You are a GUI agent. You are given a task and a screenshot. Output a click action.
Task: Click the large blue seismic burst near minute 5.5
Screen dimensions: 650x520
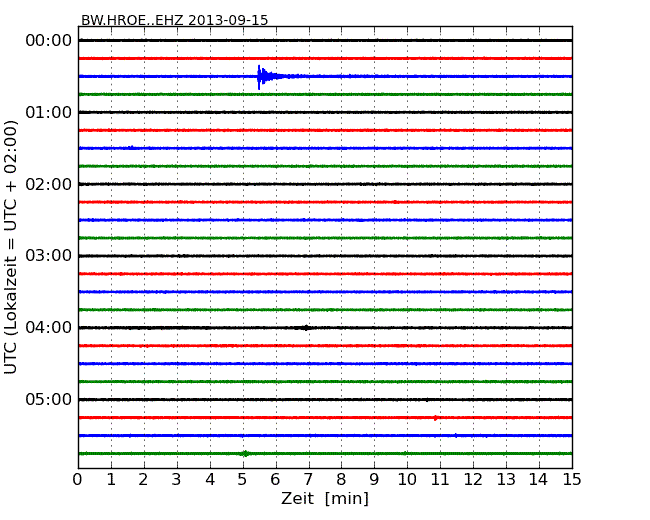click(269, 77)
